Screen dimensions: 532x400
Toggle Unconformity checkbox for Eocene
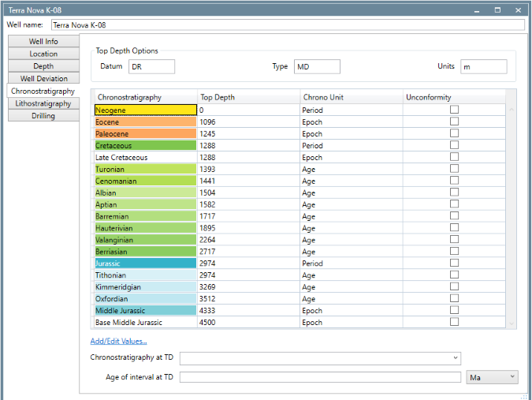point(454,121)
